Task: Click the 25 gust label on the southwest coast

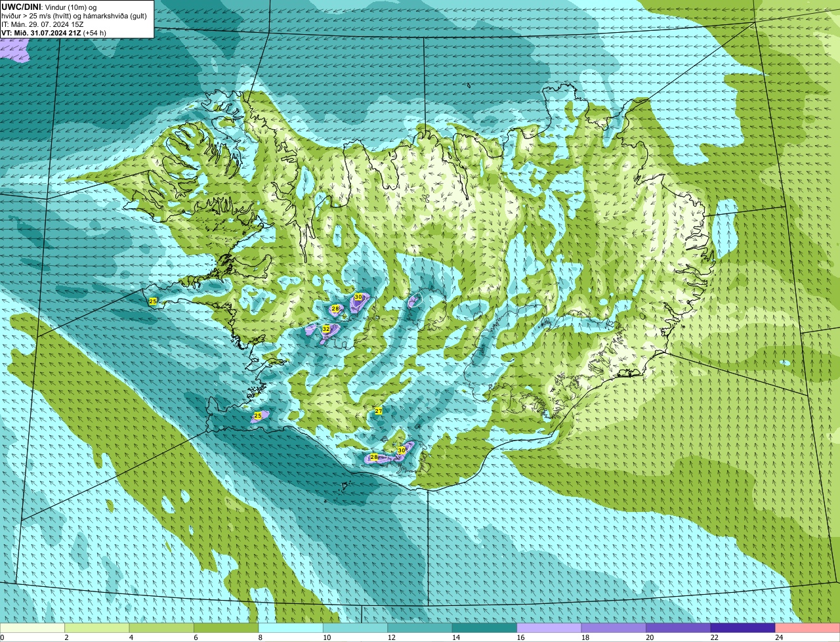Action: (x=257, y=416)
